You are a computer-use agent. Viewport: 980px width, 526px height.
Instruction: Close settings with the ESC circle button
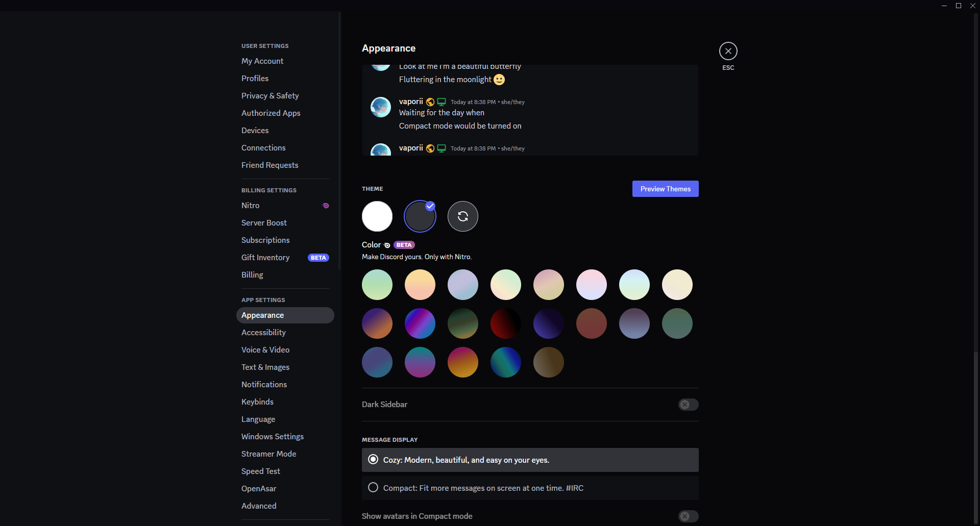728,51
